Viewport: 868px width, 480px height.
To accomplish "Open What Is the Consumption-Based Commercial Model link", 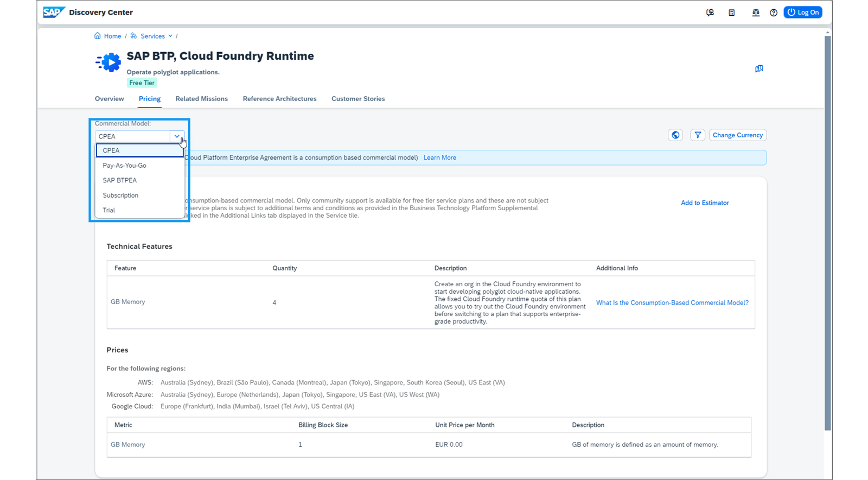I will 672,302.
